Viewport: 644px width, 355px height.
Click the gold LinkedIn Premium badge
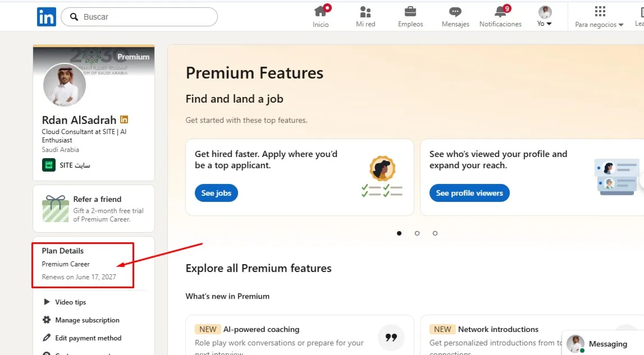[124, 119]
